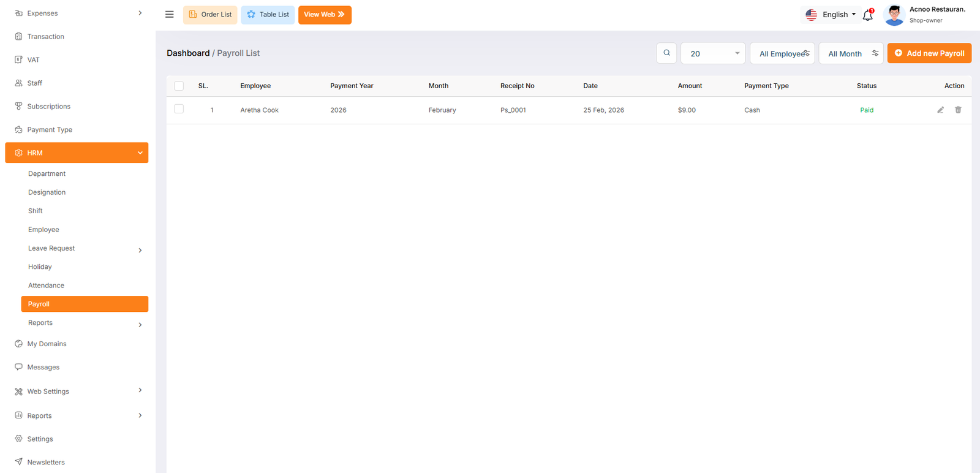Edit Aretha Cook's payroll with pencil icon
This screenshot has height=473, width=980.
(x=940, y=110)
